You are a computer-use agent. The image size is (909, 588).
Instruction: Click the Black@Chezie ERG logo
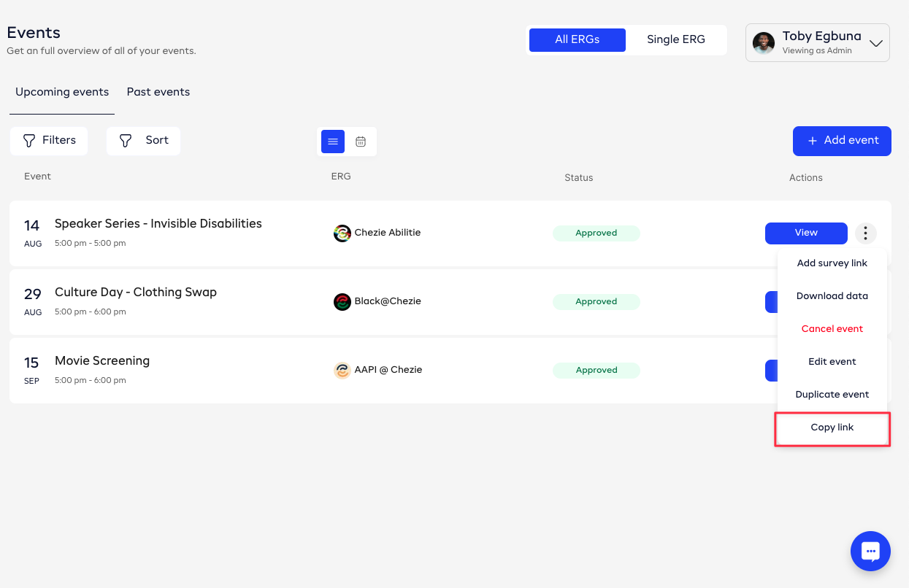[x=342, y=302]
